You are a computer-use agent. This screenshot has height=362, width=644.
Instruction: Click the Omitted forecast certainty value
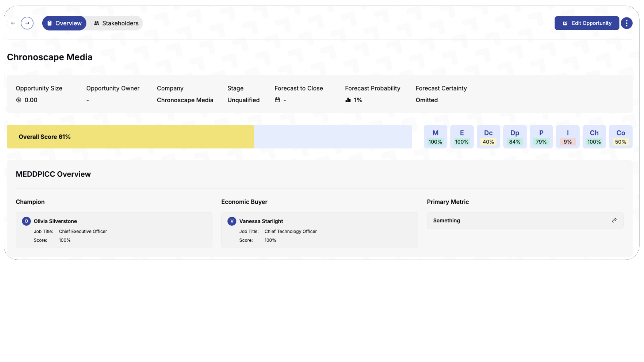(426, 100)
